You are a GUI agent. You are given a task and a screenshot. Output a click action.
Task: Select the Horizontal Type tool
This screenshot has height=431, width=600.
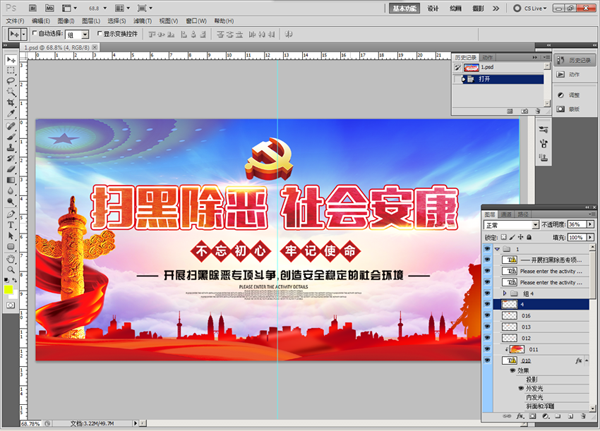(11, 225)
